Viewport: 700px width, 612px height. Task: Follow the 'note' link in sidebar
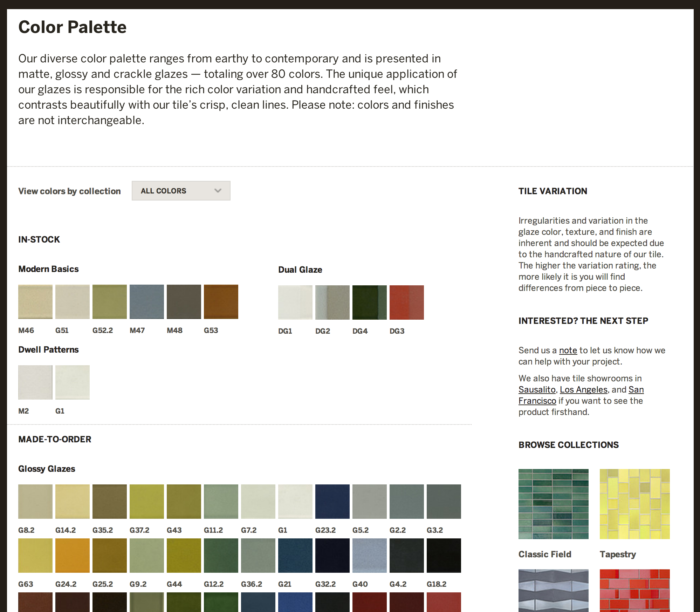(568, 351)
